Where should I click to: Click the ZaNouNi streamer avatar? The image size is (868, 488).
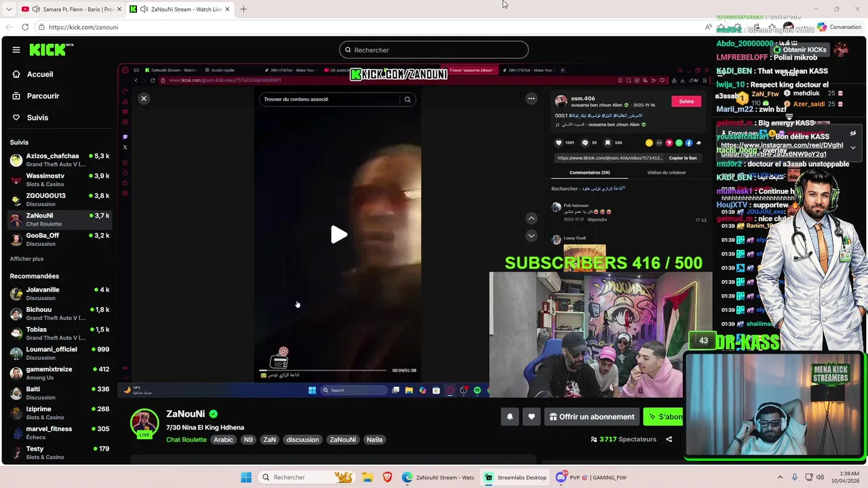pyautogui.click(x=144, y=423)
